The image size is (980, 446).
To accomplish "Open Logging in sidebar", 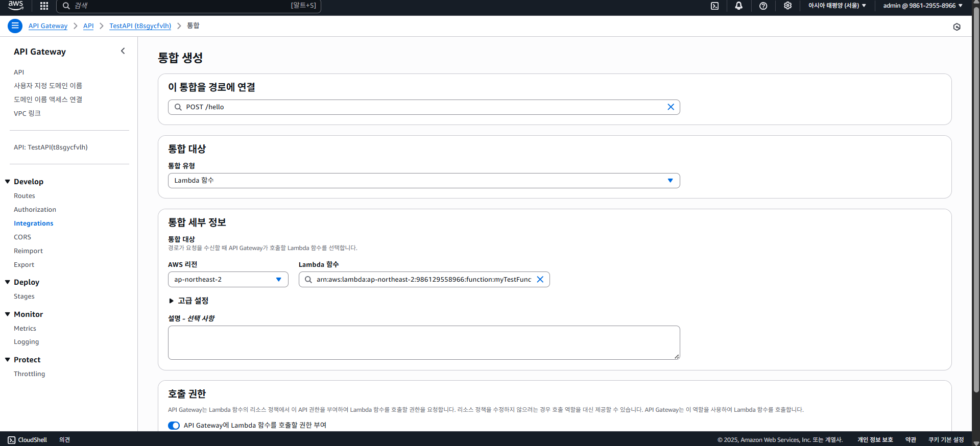I will click(x=26, y=342).
